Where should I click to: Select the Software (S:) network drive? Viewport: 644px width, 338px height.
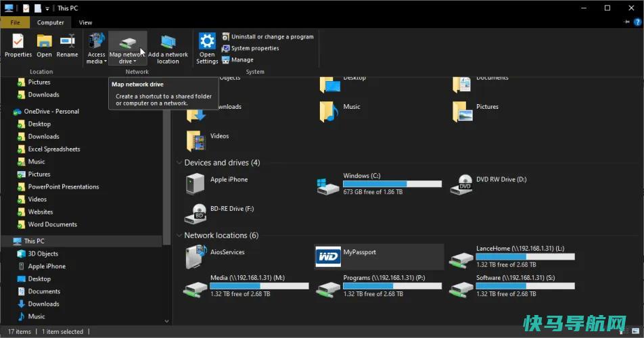coord(512,286)
